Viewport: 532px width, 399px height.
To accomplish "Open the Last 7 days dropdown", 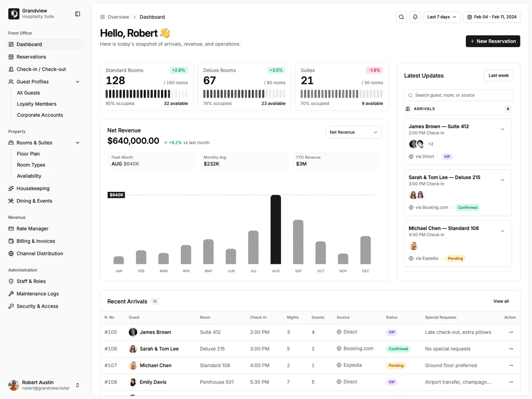I will tap(442, 17).
